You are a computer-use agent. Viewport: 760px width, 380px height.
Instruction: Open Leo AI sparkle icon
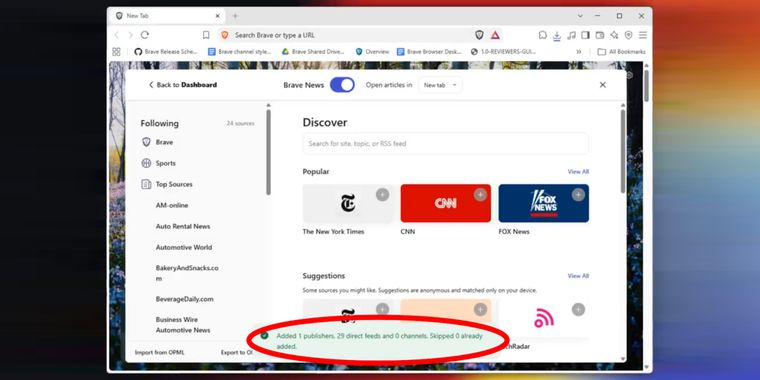pos(614,35)
